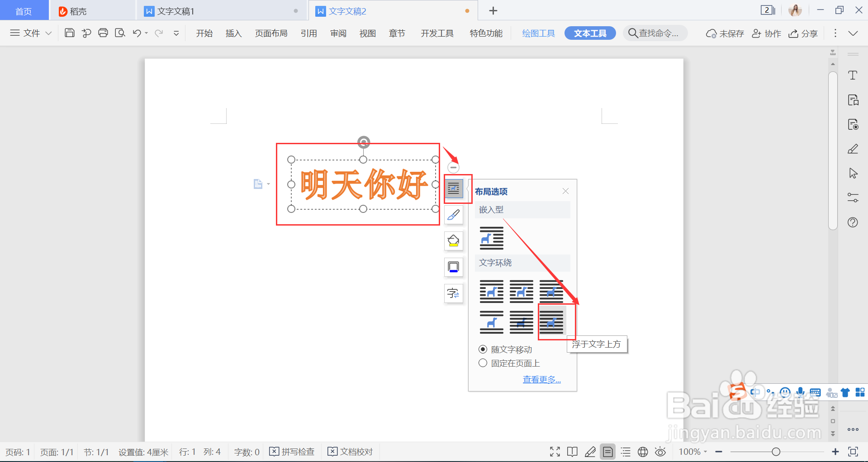Run 拼写检查 from the status bar

(292, 451)
